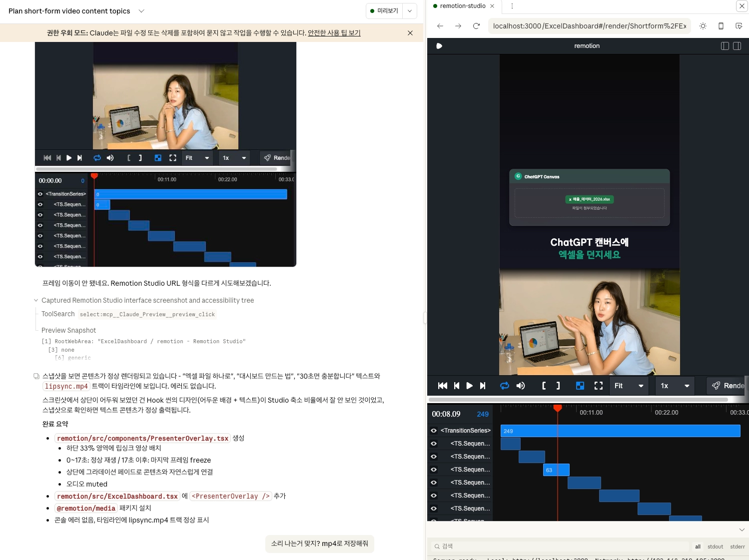Dismiss the permission bypass mode banner

point(410,33)
